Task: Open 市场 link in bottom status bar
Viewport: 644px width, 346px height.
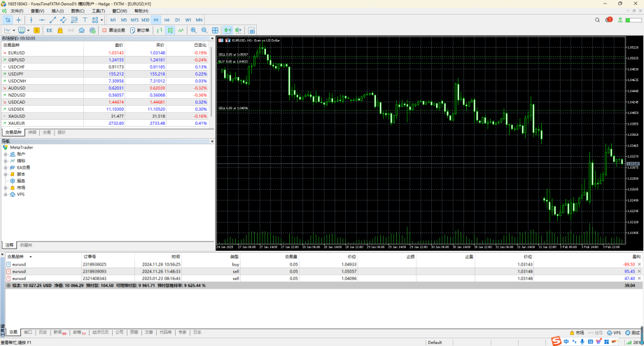Action: 576,333
